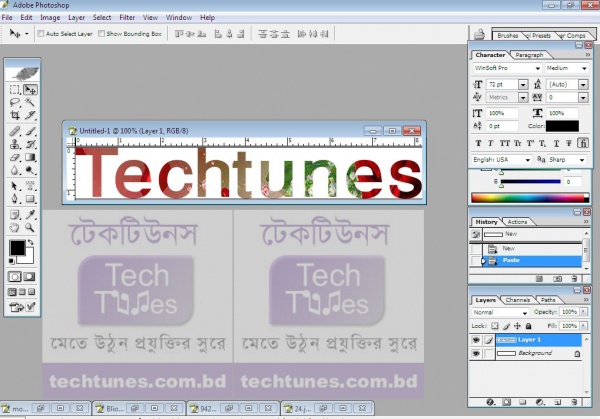Pick a color from the spectrum ramp
Image resolution: width=600 pixels, height=419 pixels.
coord(530,198)
